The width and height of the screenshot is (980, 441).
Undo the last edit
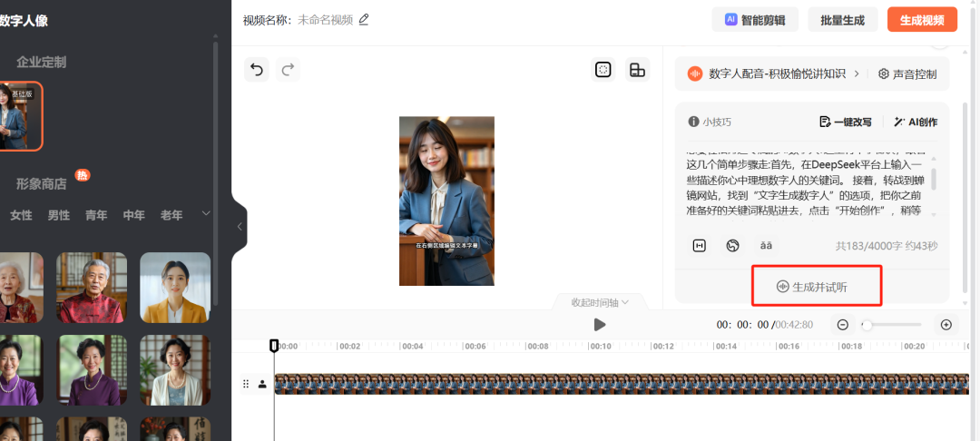pos(256,69)
